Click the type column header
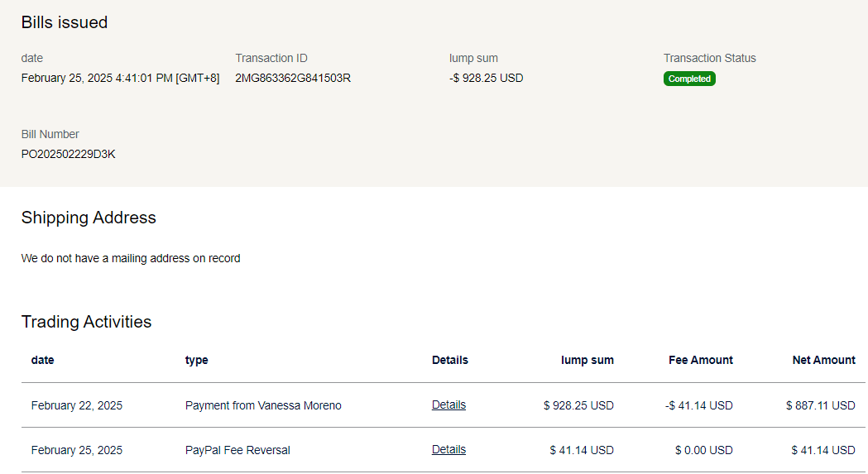 click(x=197, y=360)
